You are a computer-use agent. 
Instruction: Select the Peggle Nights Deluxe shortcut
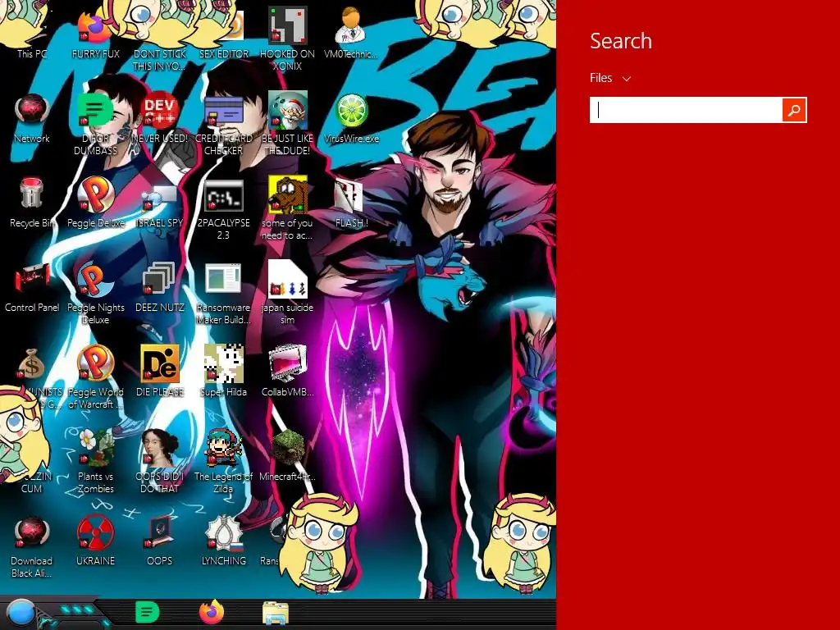coord(95,294)
